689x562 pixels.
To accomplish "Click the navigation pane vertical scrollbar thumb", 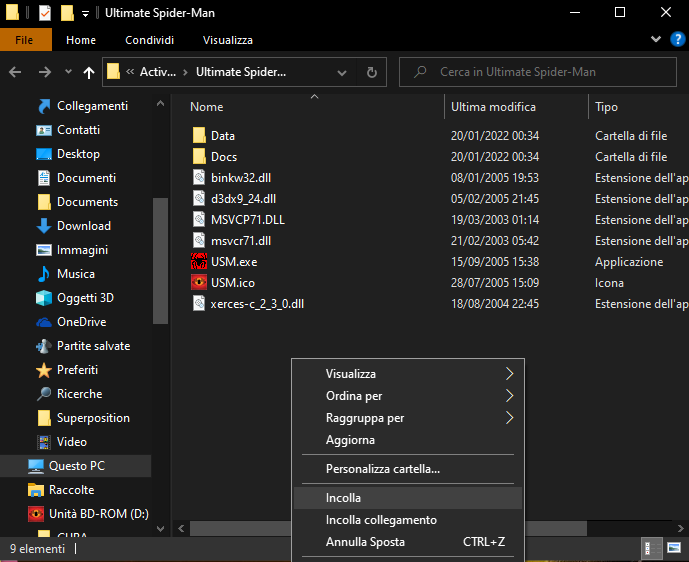I will coord(160,261).
